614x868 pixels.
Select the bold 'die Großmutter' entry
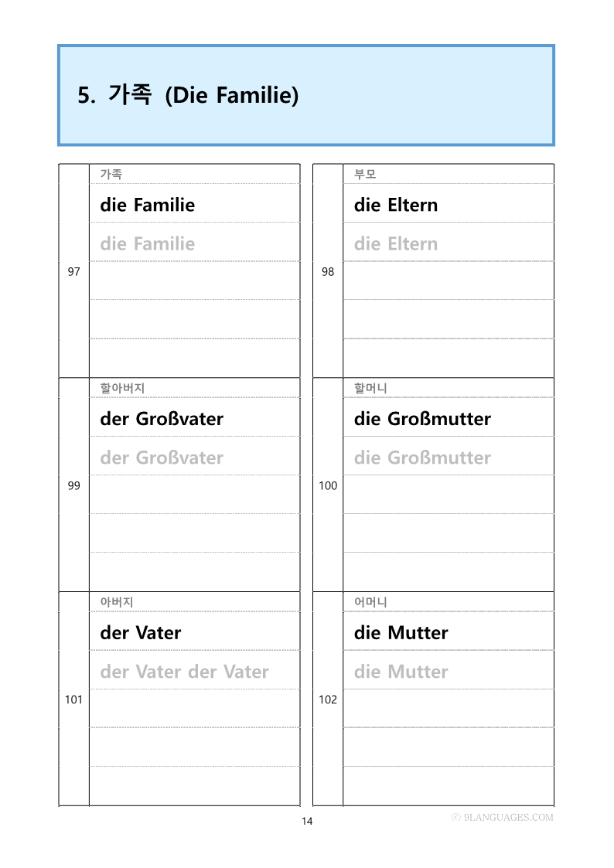422,419
